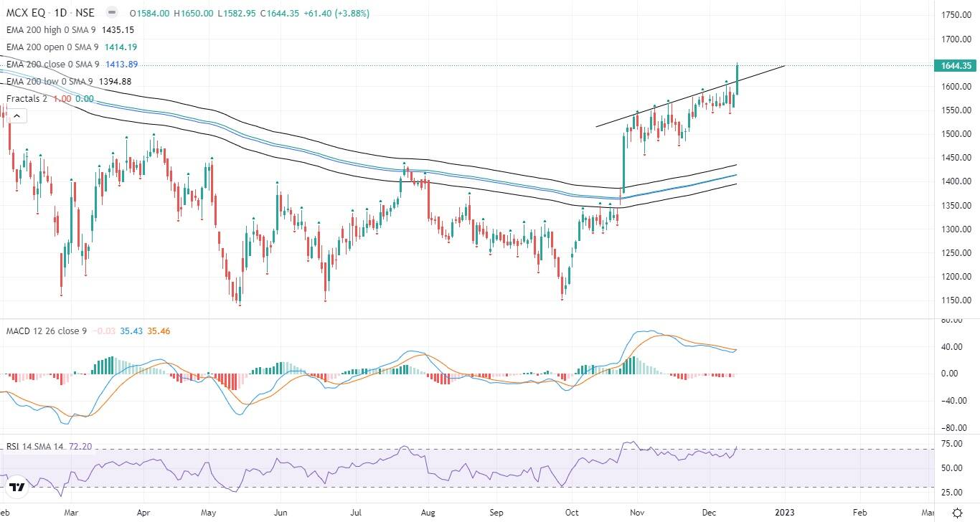
Task: Select the MACD 12 26 close 9 legend
Action: 47,331
